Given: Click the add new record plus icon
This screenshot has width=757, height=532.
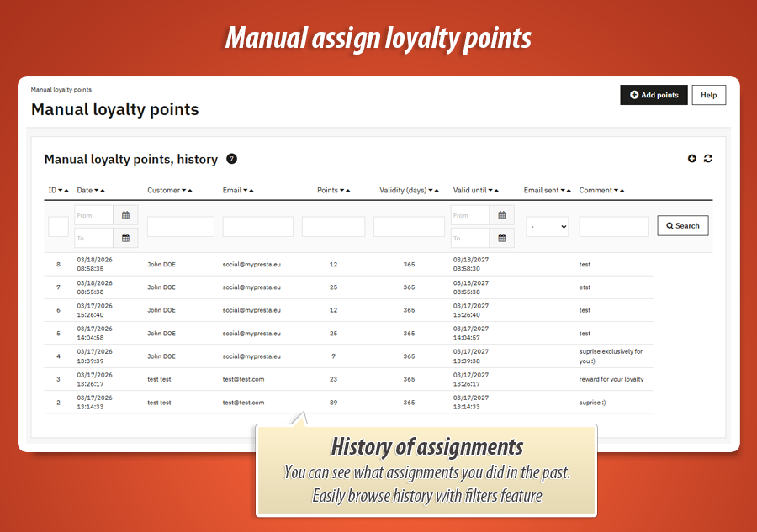Looking at the screenshot, I should (x=692, y=158).
